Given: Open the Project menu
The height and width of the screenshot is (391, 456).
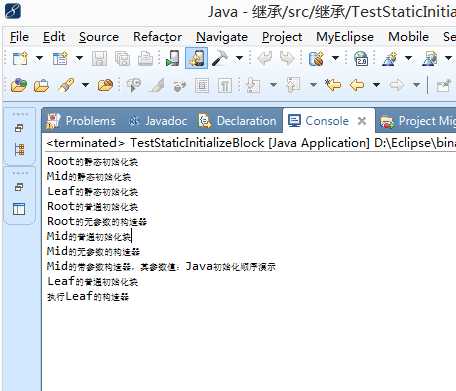Looking at the screenshot, I should (x=282, y=37).
